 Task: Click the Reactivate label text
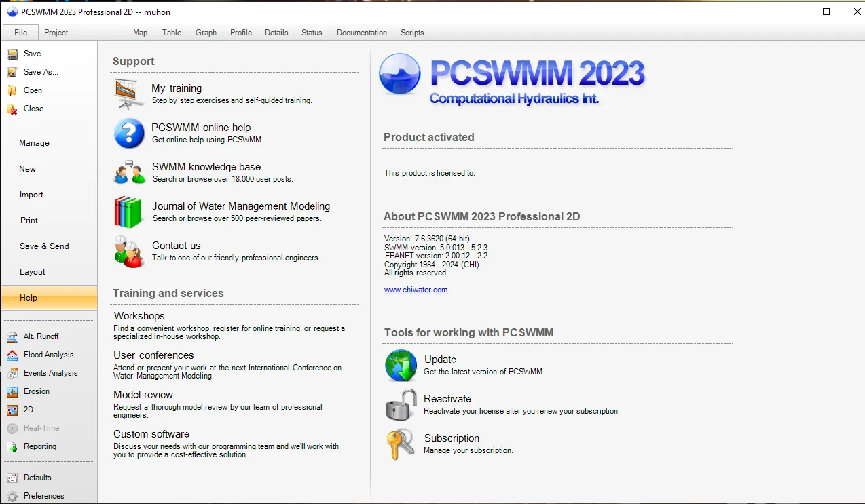click(x=447, y=399)
